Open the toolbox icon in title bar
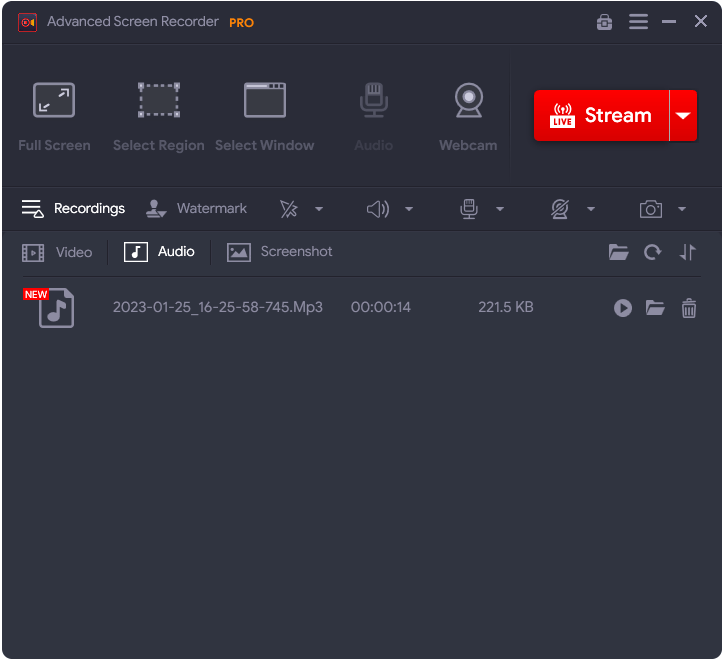Image resolution: width=723 pixels, height=661 pixels. click(604, 22)
